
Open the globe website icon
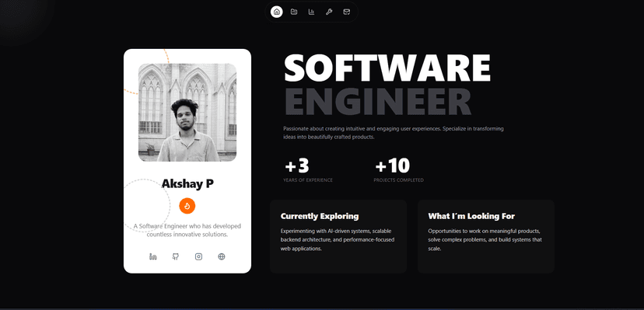pos(222,256)
